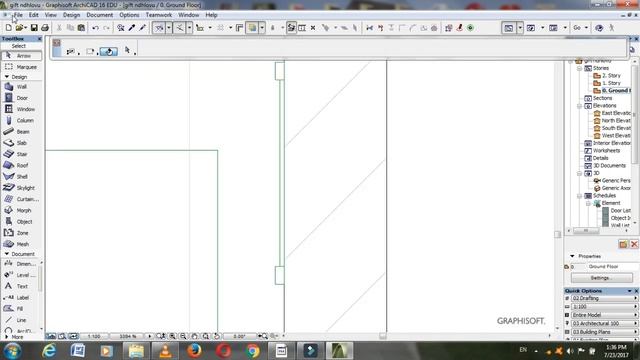Collapse the Stories tree node
Screen dimensions: 640x360
[579, 68]
